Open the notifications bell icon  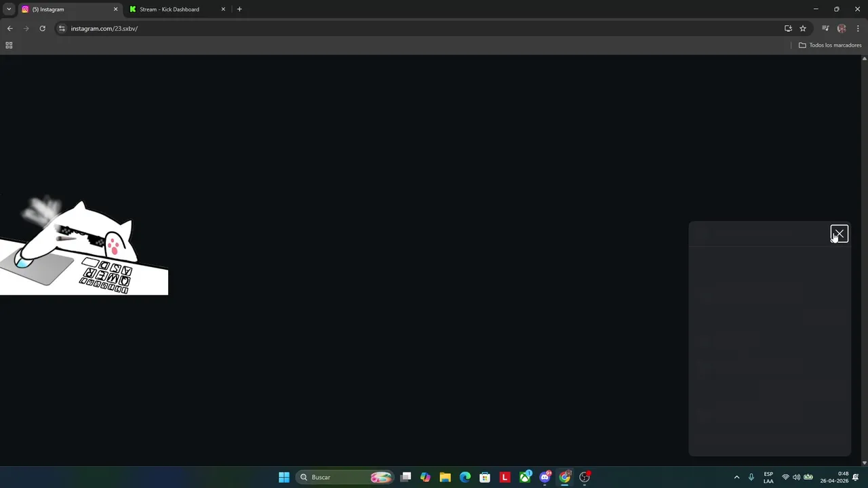click(x=856, y=477)
